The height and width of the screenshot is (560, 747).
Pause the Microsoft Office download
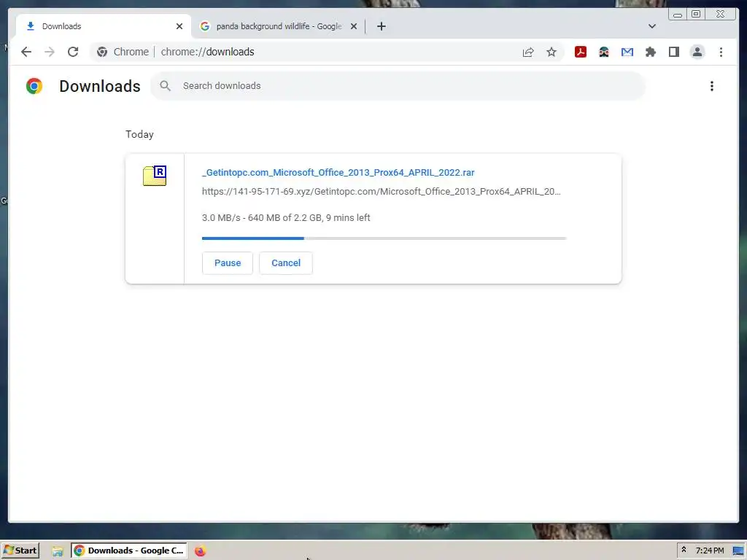[228, 262]
